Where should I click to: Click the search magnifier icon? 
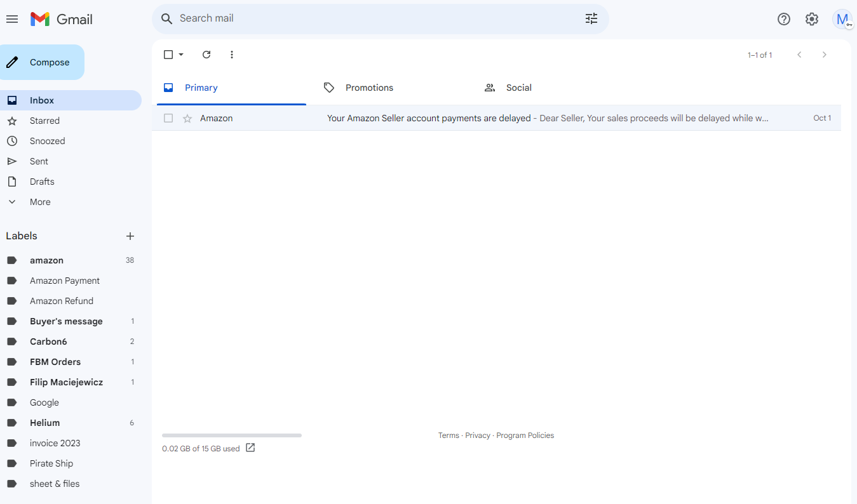[167, 19]
